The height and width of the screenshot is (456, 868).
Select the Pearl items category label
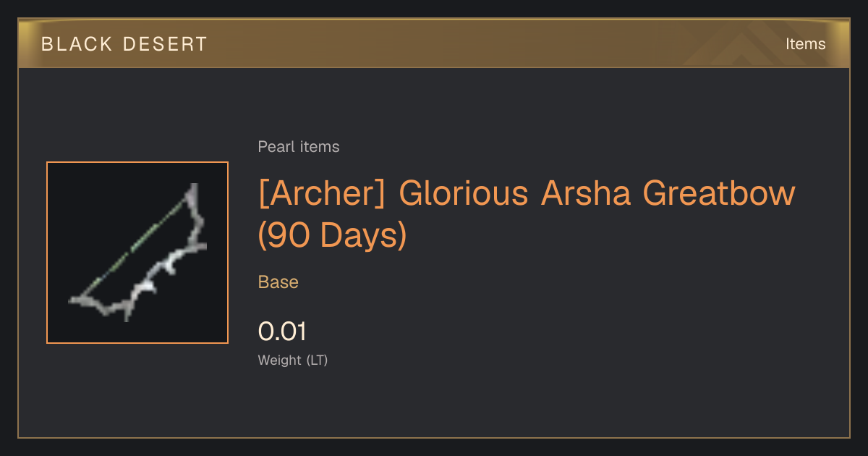tap(299, 147)
